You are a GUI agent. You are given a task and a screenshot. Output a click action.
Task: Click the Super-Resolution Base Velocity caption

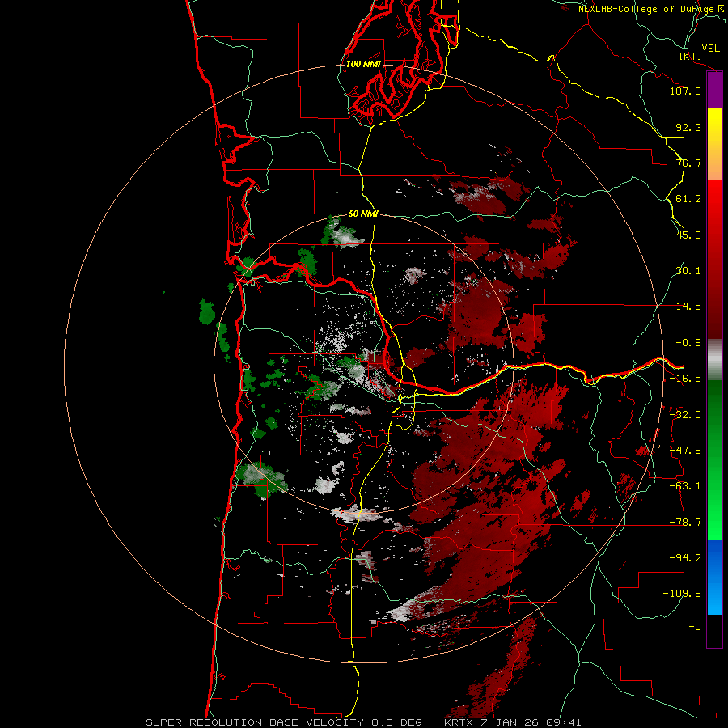click(363, 722)
